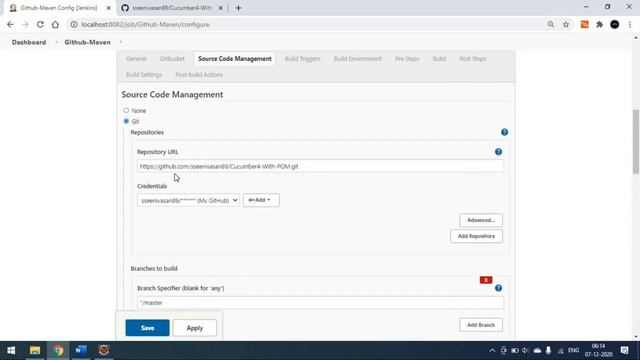The image size is (640, 360).
Task: Expand the Github-Maven breadcrumb arrow
Action: (121, 42)
